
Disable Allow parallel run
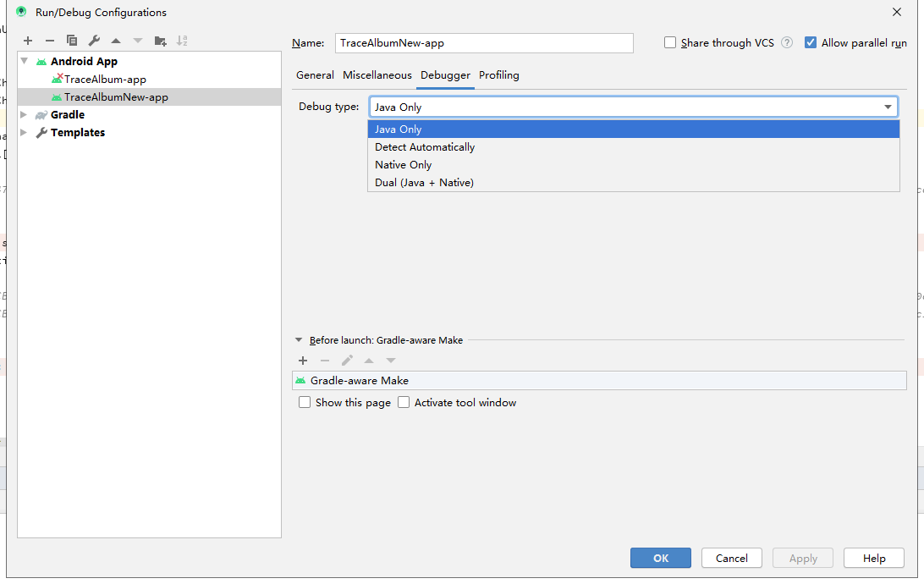click(810, 42)
